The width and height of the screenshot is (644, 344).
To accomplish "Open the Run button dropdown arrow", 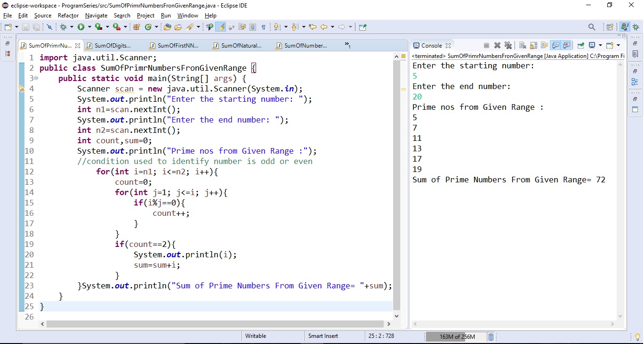I will tap(89, 27).
